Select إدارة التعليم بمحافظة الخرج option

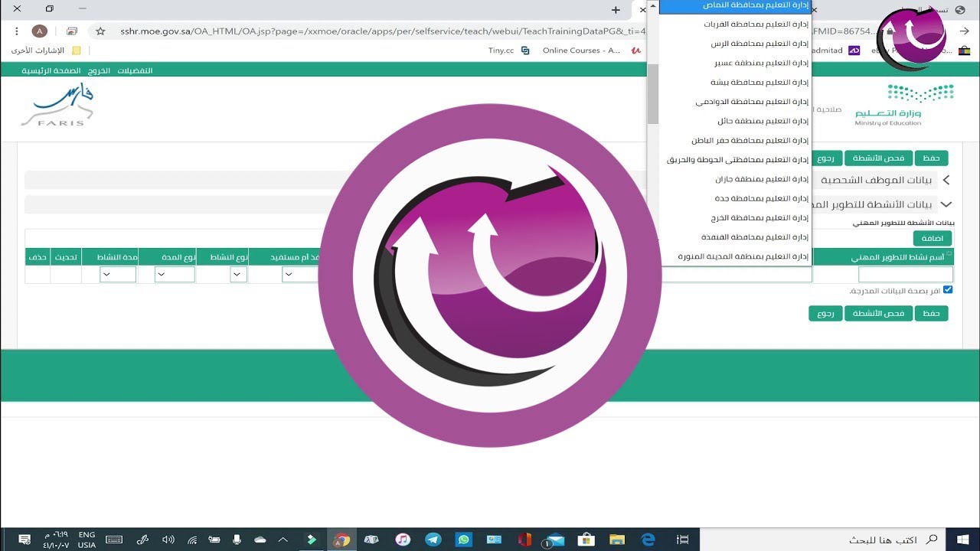[x=735, y=218]
